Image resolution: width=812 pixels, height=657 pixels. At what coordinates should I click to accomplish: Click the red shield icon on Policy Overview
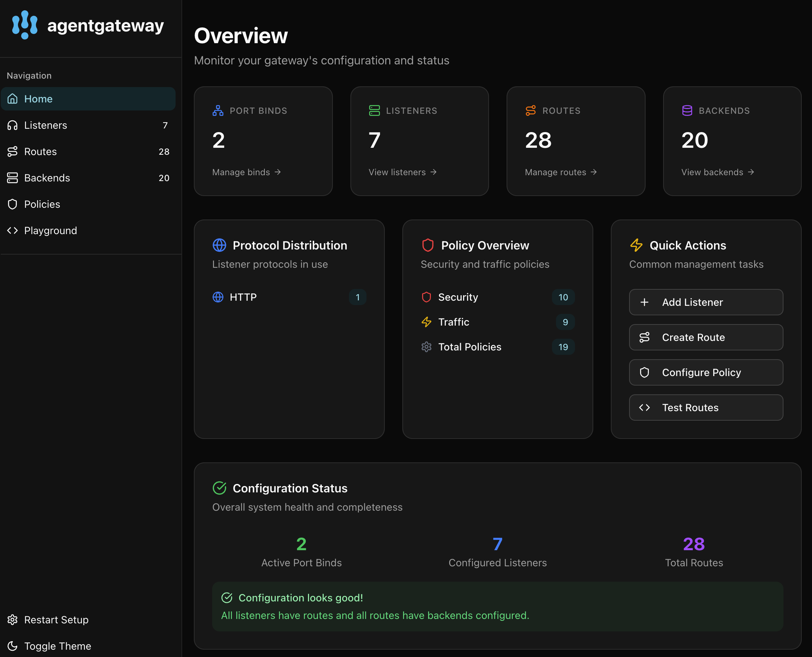(428, 245)
